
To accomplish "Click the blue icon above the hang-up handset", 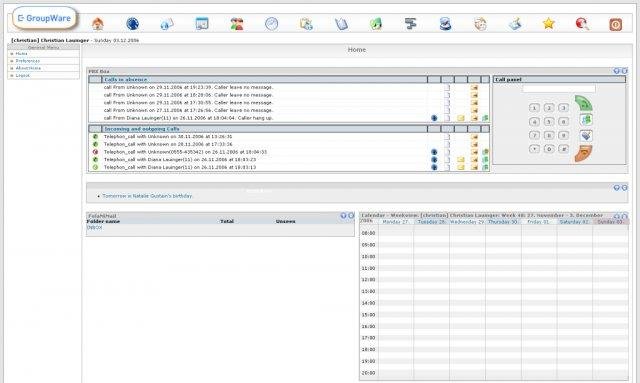I will 586,136.
